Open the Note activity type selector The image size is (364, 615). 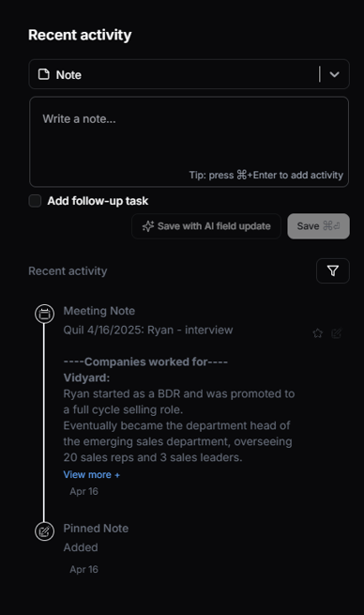coord(189,74)
